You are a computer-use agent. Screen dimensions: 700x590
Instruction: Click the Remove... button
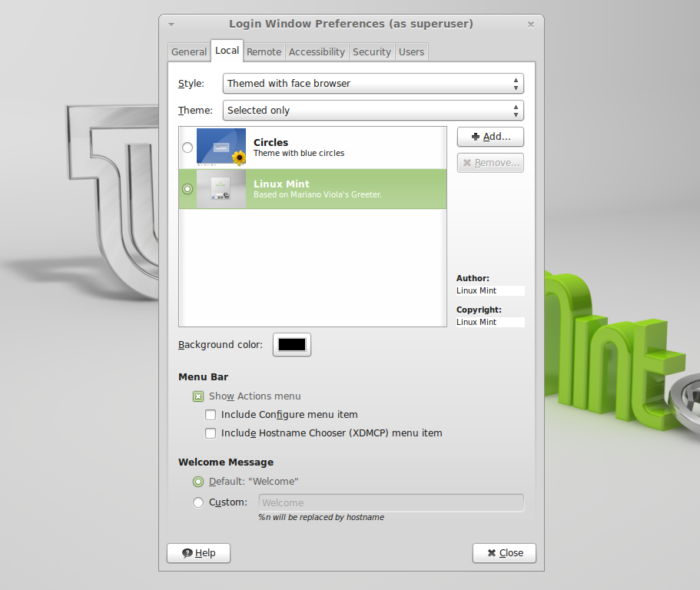pyautogui.click(x=490, y=162)
